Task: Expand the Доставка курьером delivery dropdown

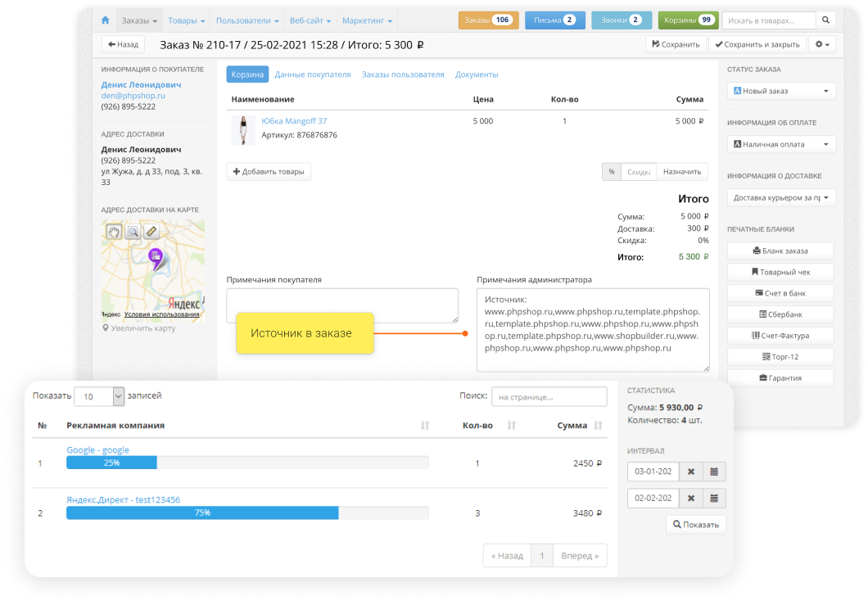Action: pyautogui.click(x=781, y=197)
